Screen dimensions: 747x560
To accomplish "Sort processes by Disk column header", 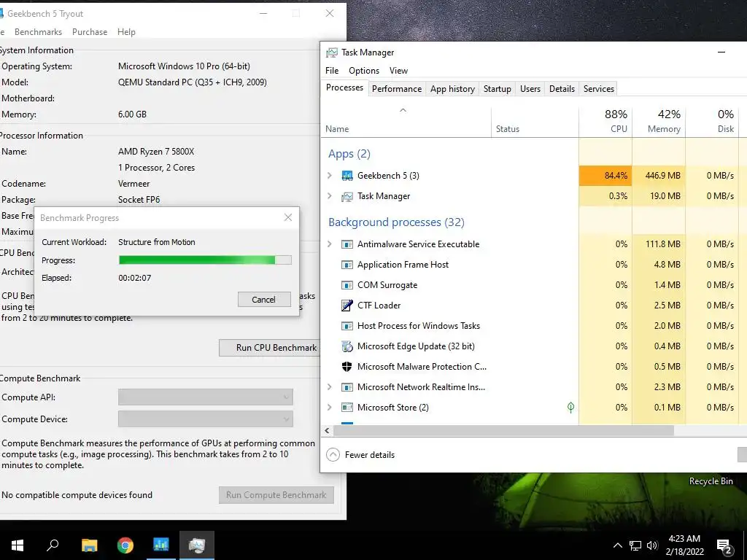I will point(712,122).
